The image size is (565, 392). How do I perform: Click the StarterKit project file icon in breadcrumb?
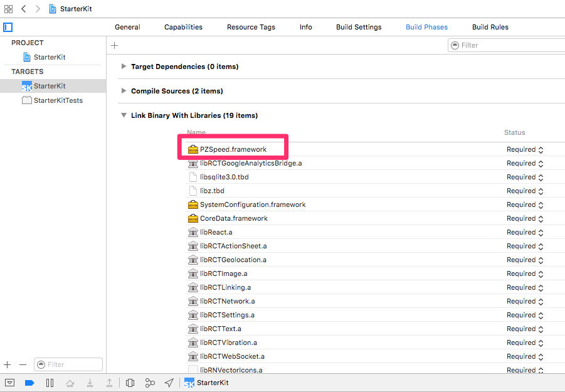[x=53, y=9]
